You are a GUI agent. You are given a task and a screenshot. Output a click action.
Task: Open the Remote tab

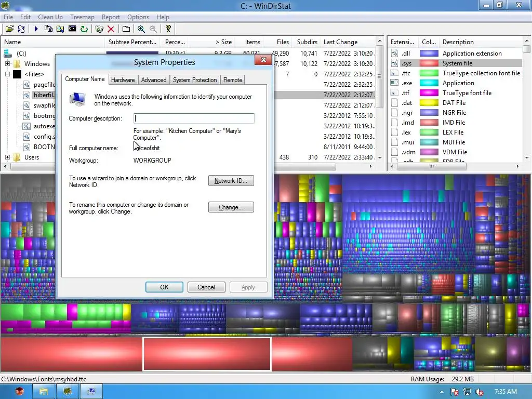[x=233, y=79]
